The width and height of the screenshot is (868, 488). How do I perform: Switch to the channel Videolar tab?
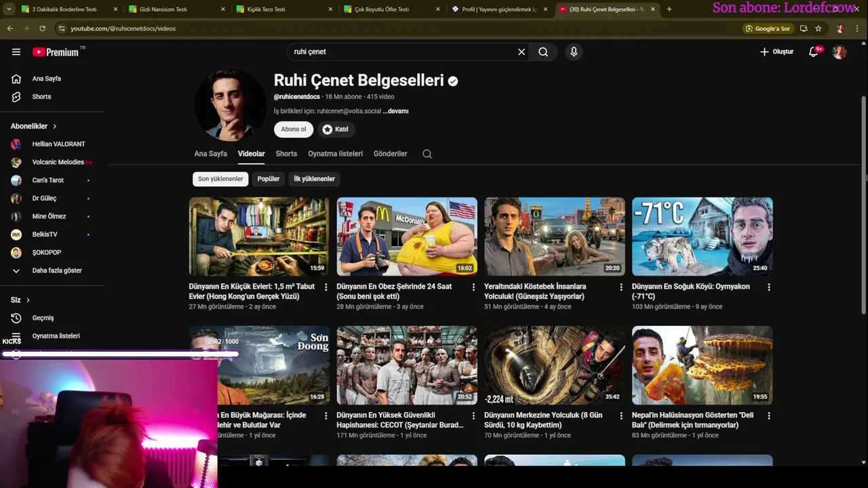[251, 154]
